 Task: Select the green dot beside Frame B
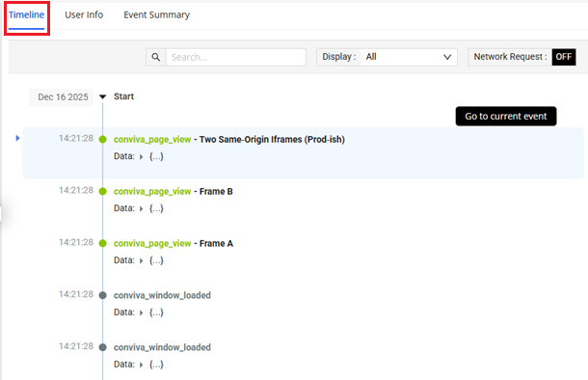(x=103, y=191)
